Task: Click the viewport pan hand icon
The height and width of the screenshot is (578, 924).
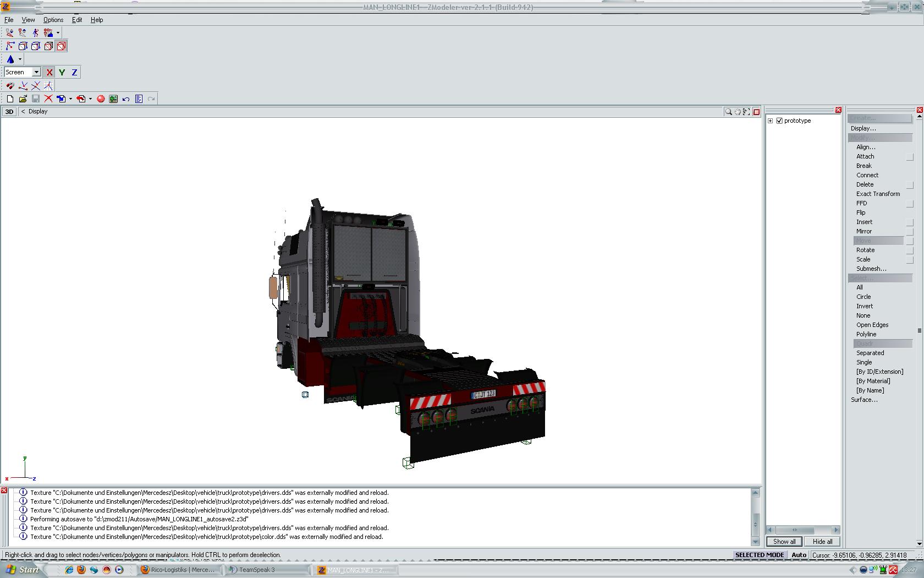Action: [738, 112]
